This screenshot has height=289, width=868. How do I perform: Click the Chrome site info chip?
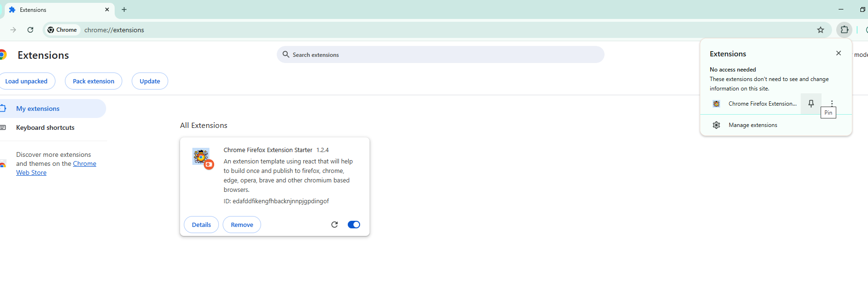pos(62,30)
